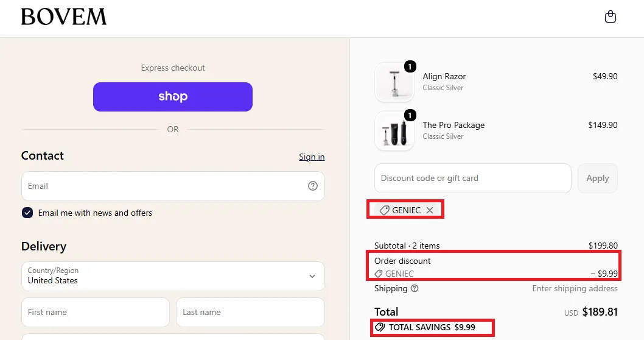
Task: Focus the First name field
Action: coord(96,312)
